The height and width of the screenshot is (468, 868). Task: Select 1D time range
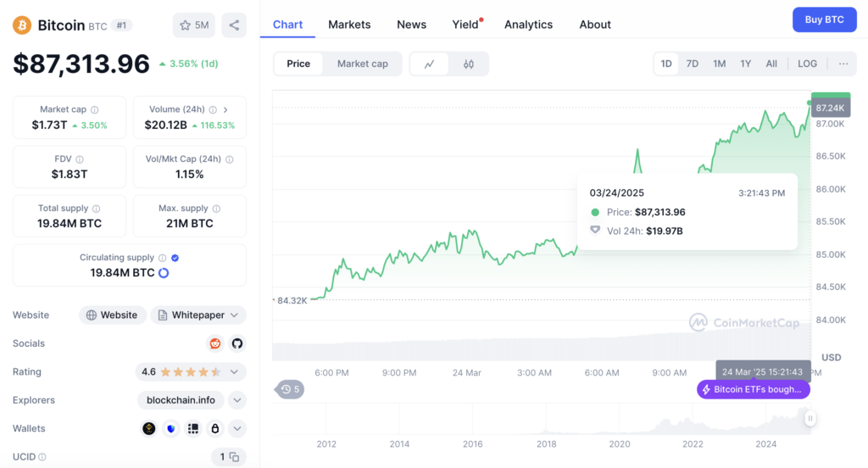click(666, 64)
